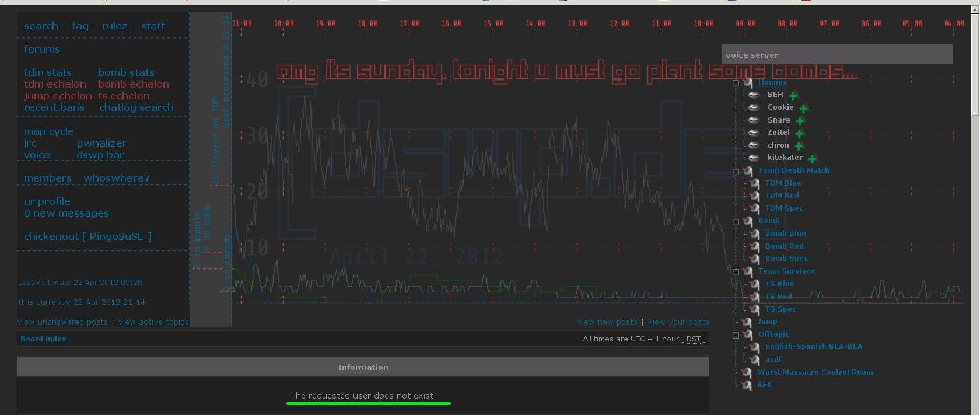Click the channel icon beside AFK

coord(747,385)
